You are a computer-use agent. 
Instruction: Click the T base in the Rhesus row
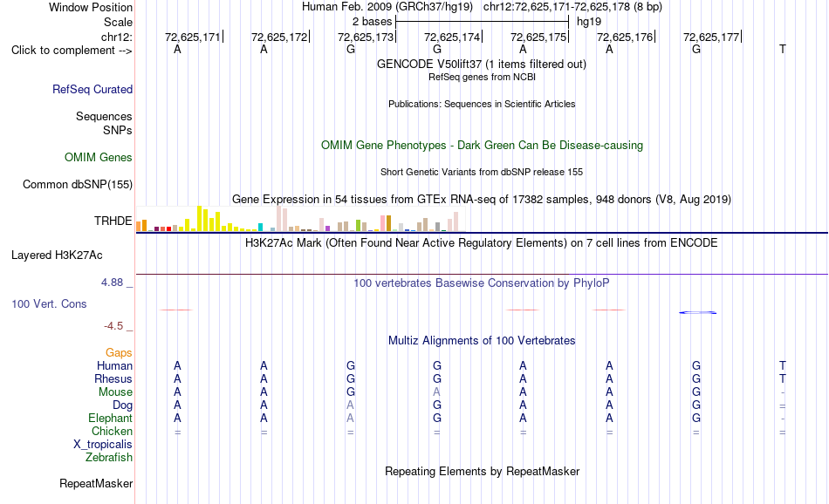click(783, 378)
